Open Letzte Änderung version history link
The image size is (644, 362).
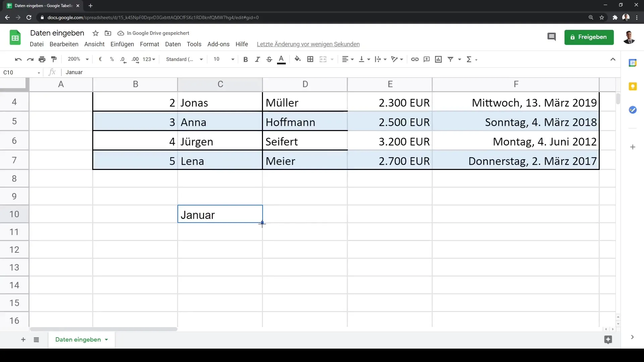pos(308,44)
